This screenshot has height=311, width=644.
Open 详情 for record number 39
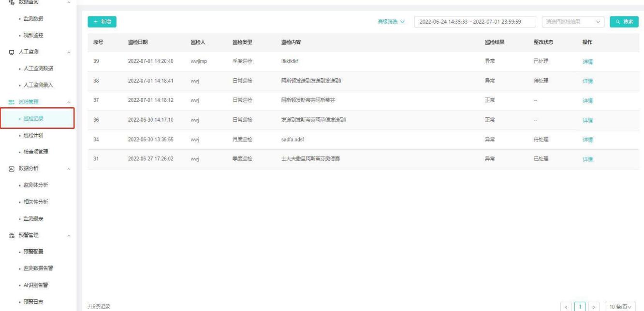(587, 62)
